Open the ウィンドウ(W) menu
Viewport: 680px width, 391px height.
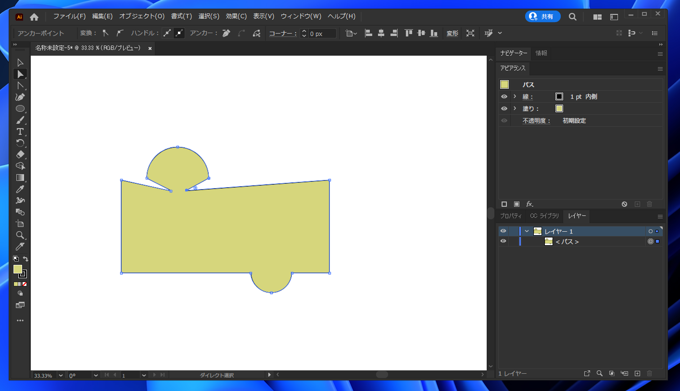(x=301, y=16)
